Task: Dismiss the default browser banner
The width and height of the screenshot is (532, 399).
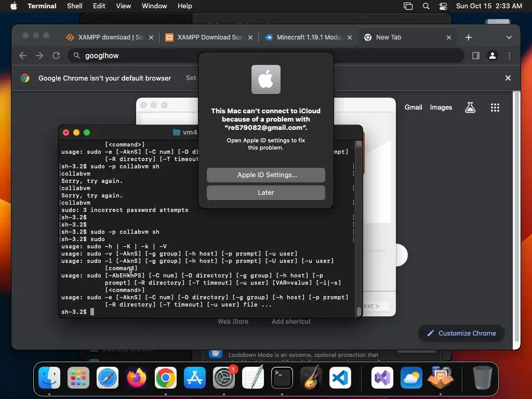Action: point(508,78)
